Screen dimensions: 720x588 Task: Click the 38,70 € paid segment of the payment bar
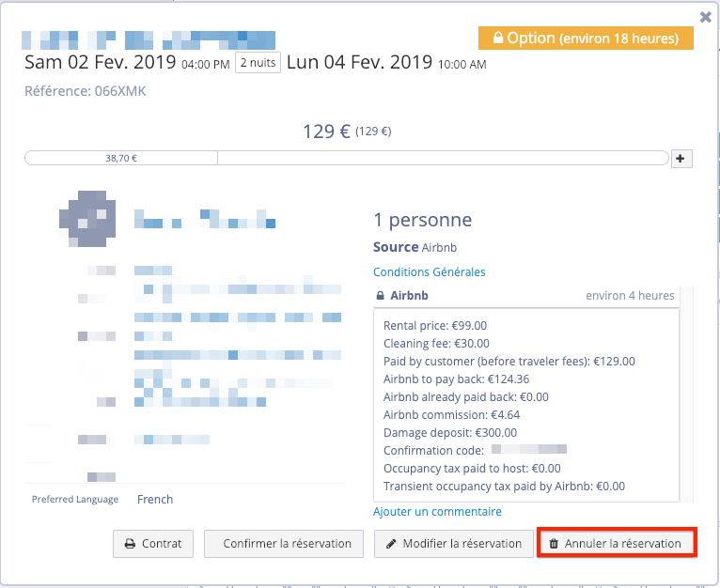121,158
